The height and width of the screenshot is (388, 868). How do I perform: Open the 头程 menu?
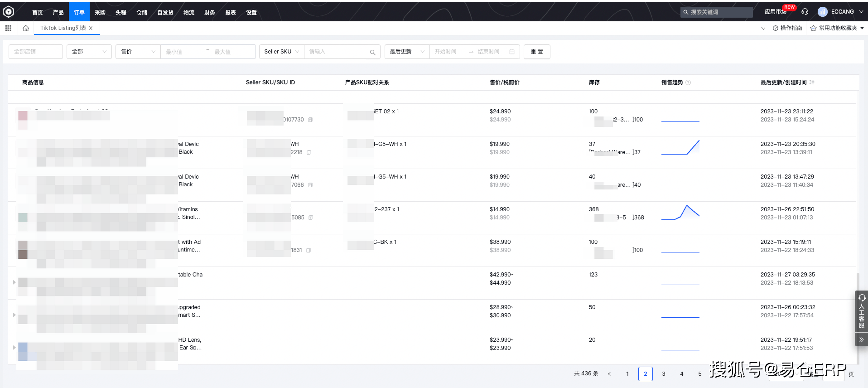coord(121,12)
